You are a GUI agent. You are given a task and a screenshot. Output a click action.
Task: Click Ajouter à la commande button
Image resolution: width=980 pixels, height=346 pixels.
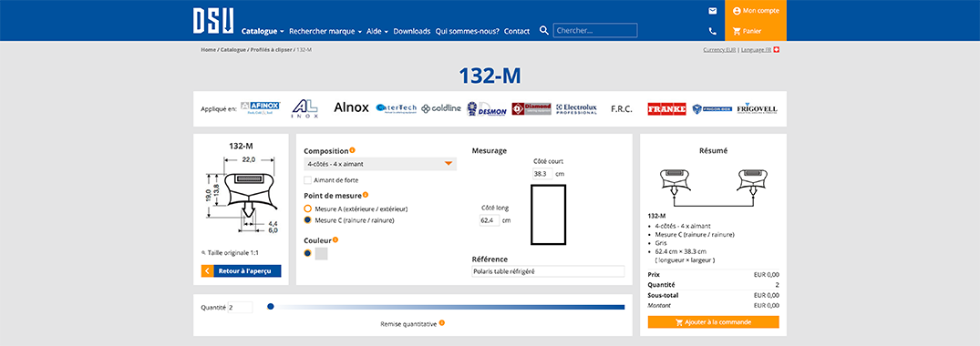(714, 322)
